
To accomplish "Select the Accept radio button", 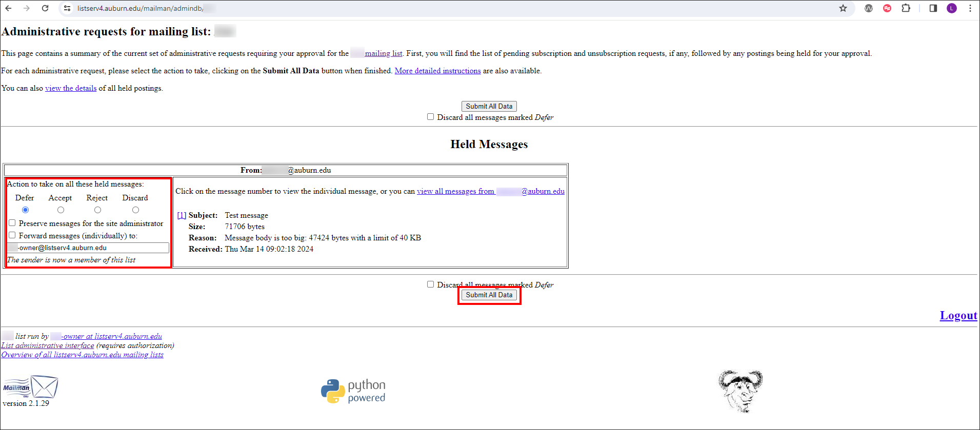I will tap(61, 210).
